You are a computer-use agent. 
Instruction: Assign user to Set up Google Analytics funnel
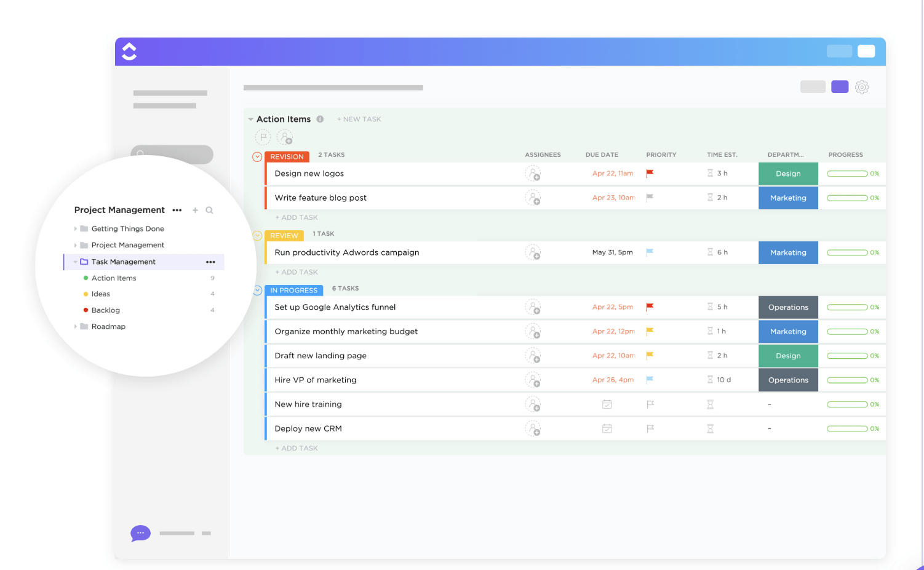[x=533, y=307]
